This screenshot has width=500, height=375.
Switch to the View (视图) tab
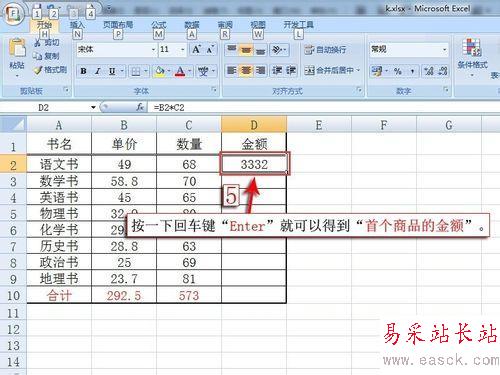[258, 25]
